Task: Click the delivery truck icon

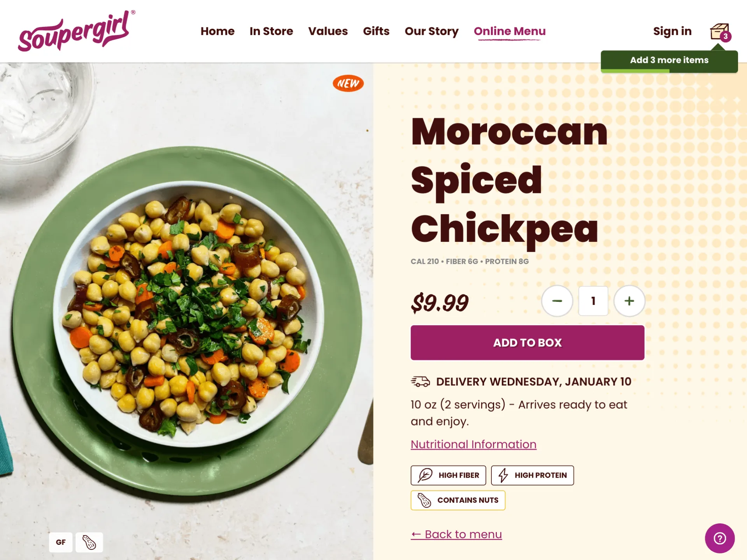Action: [420, 381]
